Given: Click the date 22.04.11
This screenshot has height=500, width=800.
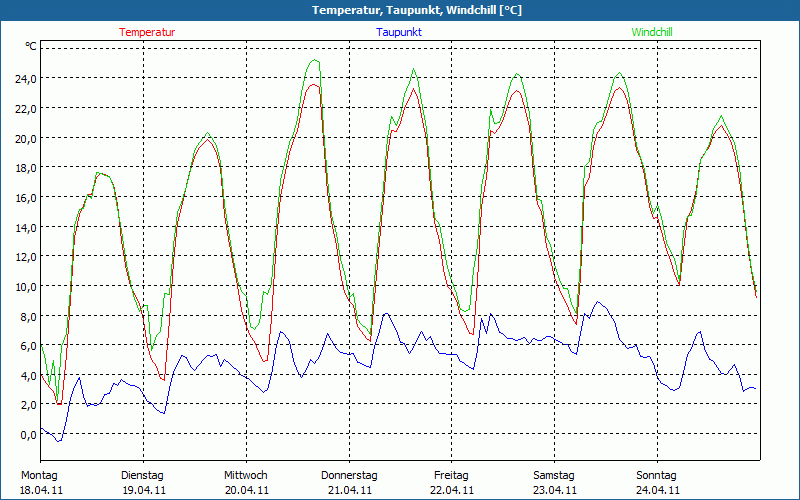Looking at the screenshot, I should click(452, 490).
